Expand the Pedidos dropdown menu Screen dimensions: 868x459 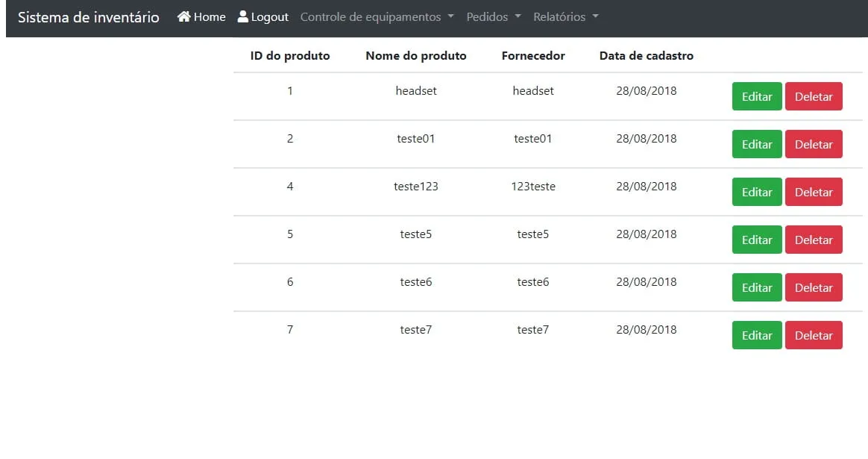(494, 16)
